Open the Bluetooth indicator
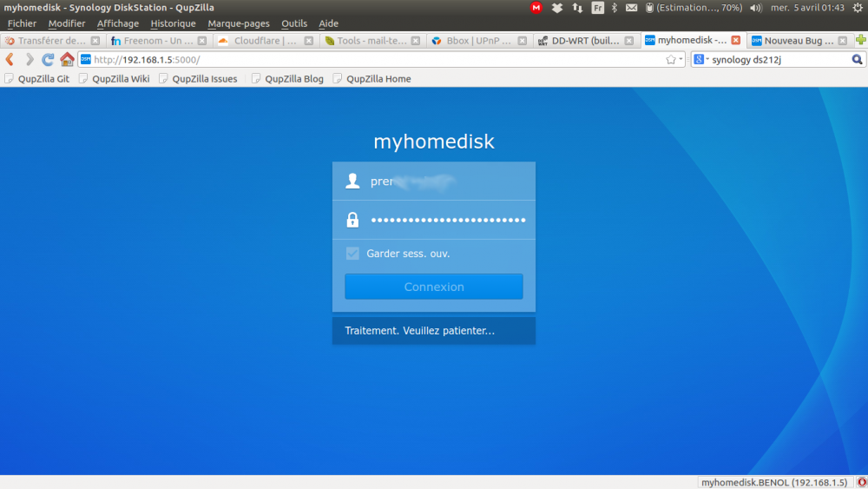This screenshot has width=868, height=489. (615, 8)
